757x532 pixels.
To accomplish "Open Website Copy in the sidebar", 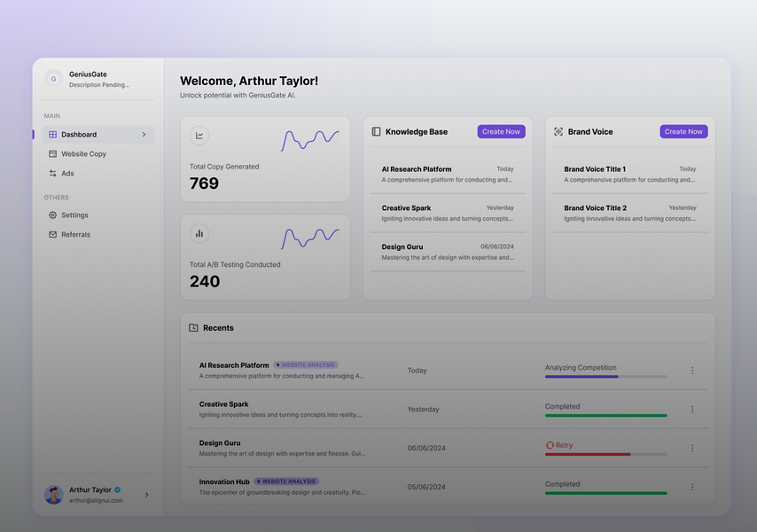I will 83,154.
